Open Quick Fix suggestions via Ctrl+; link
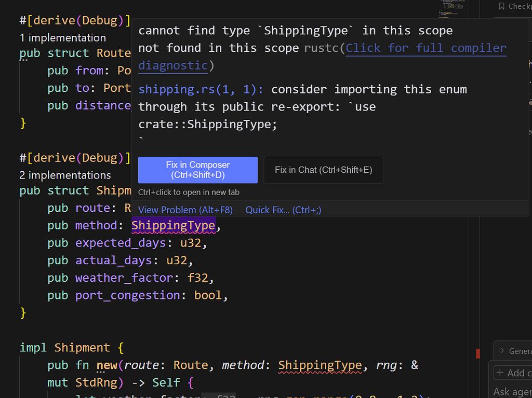This screenshot has height=398, width=532. (283, 210)
